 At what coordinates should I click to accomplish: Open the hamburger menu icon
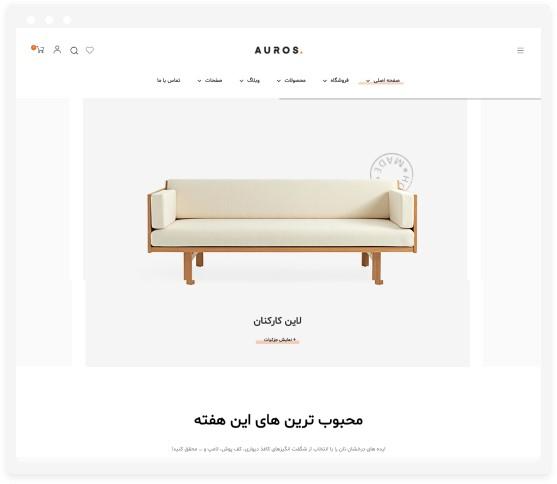tap(520, 50)
